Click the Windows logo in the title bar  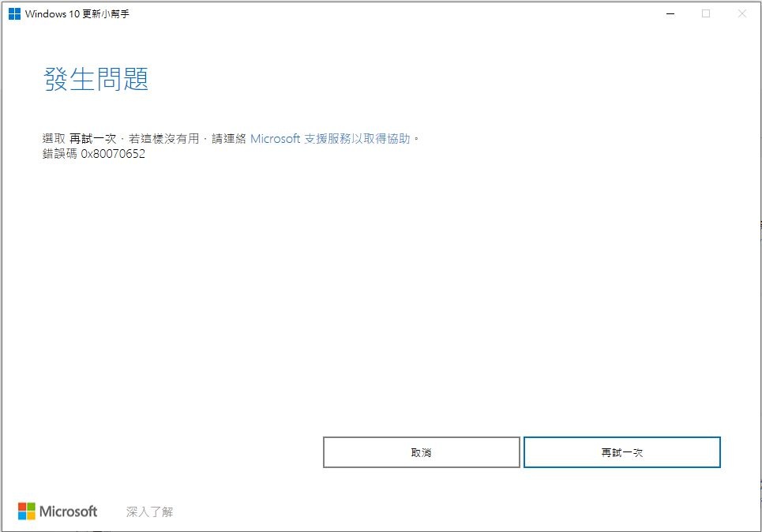coord(14,13)
